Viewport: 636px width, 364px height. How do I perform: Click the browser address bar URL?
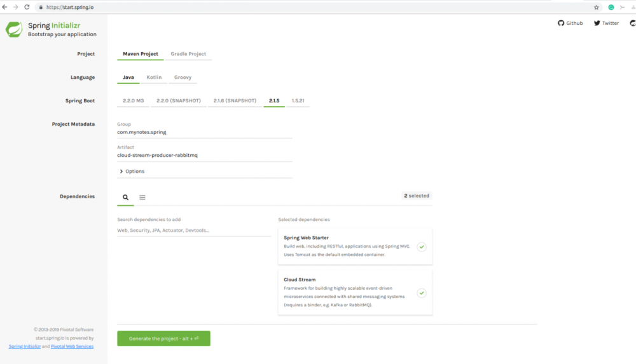tap(70, 7)
